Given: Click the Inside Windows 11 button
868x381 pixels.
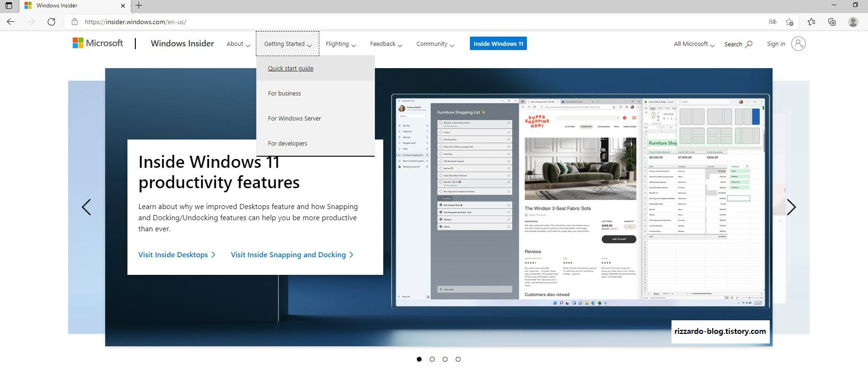Looking at the screenshot, I should coord(498,44).
